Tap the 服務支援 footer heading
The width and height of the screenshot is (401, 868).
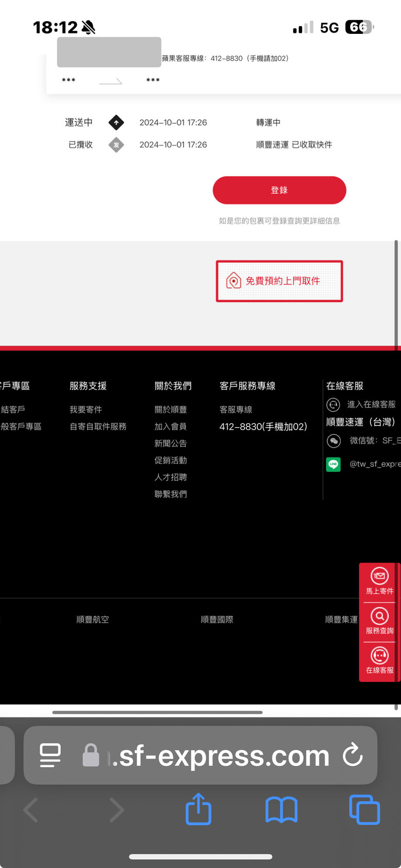pos(88,386)
